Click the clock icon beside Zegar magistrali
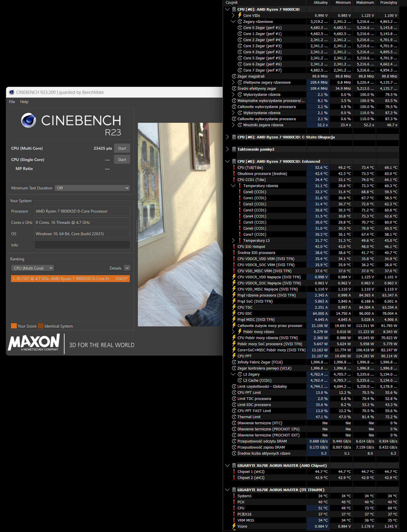This screenshot has width=407, height=532. [234, 76]
